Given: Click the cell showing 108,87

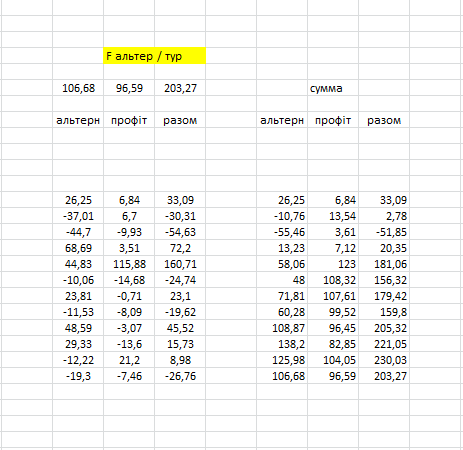Looking at the screenshot, I should pyautogui.click(x=282, y=328).
